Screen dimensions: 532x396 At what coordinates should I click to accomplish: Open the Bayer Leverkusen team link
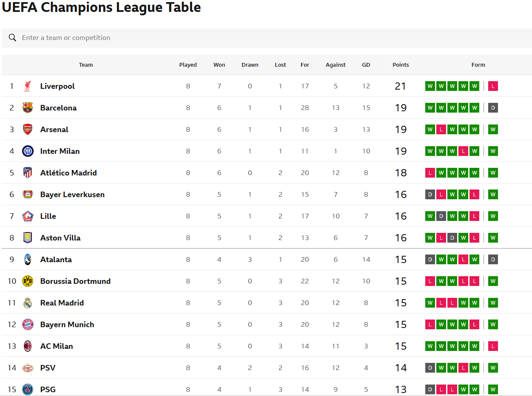(72, 195)
